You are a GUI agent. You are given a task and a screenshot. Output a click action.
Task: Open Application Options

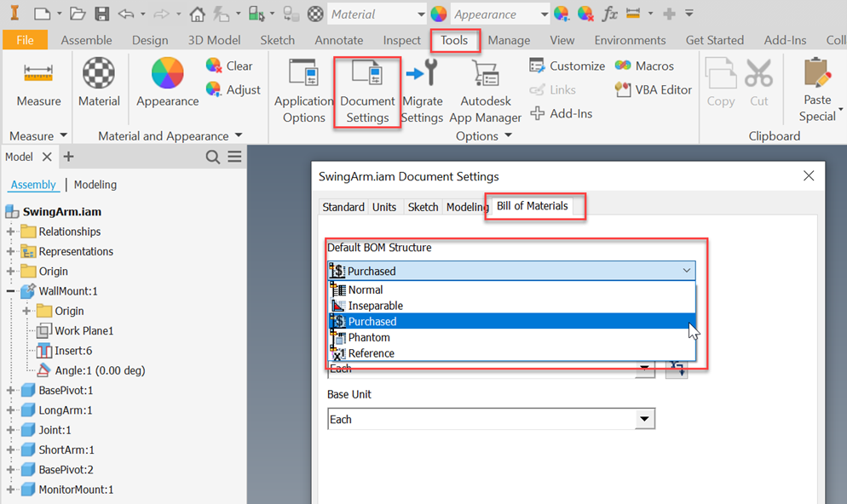303,92
